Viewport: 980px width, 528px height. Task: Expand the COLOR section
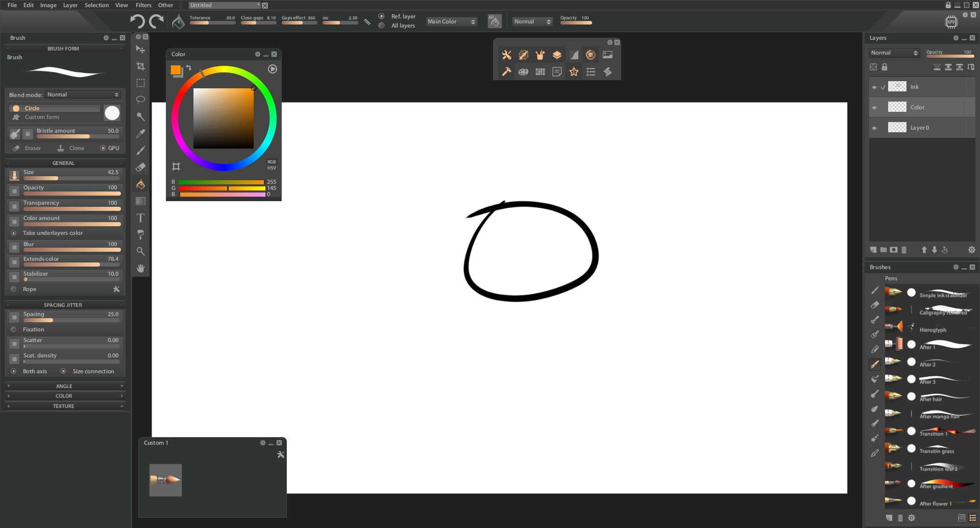tap(64, 396)
